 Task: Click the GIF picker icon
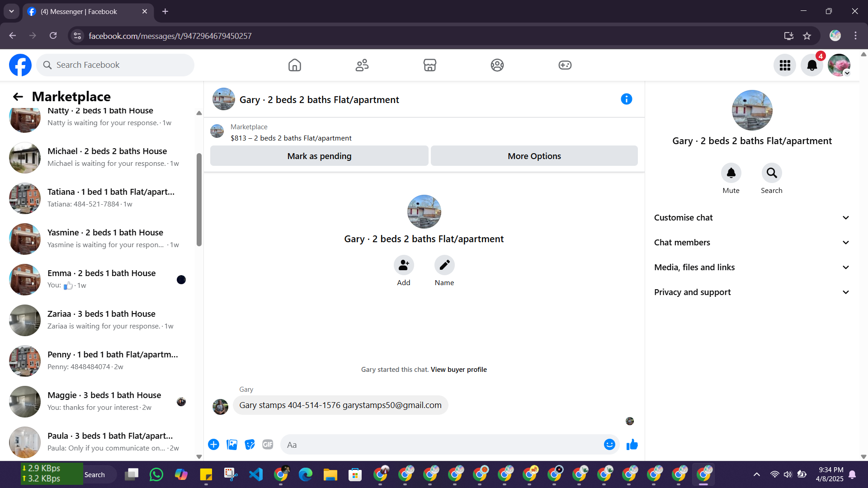click(x=268, y=445)
